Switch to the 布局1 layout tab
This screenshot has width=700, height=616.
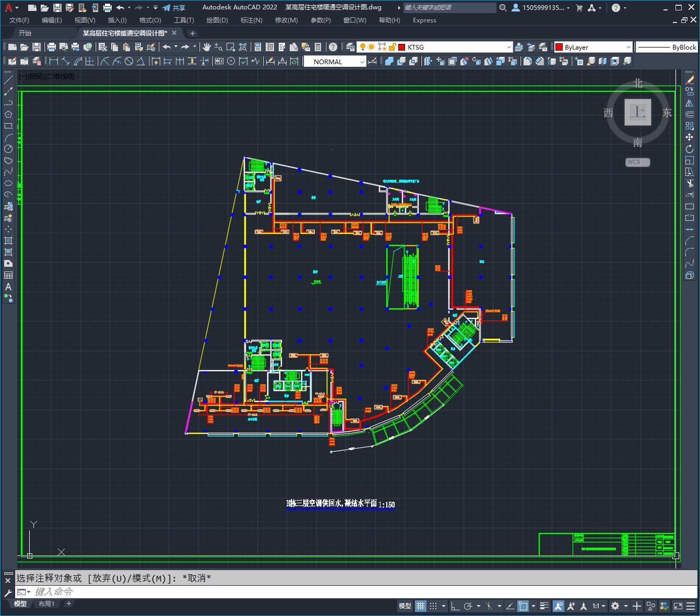pos(46,604)
